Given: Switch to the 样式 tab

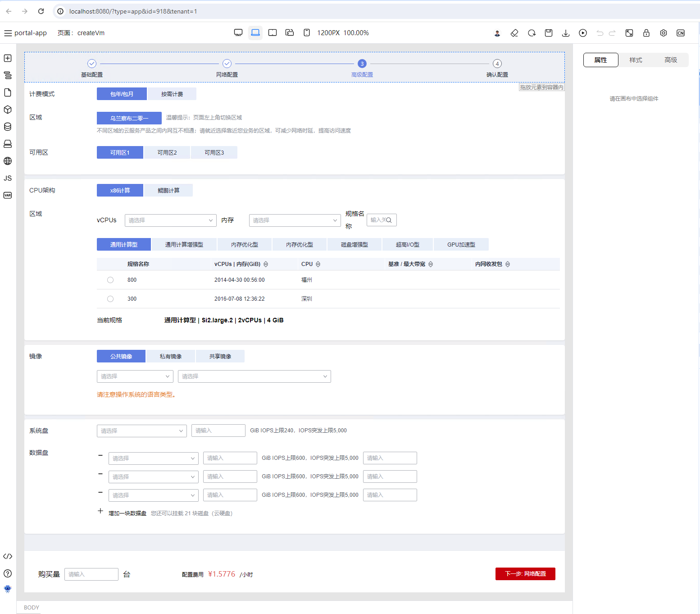Looking at the screenshot, I should [636, 60].
